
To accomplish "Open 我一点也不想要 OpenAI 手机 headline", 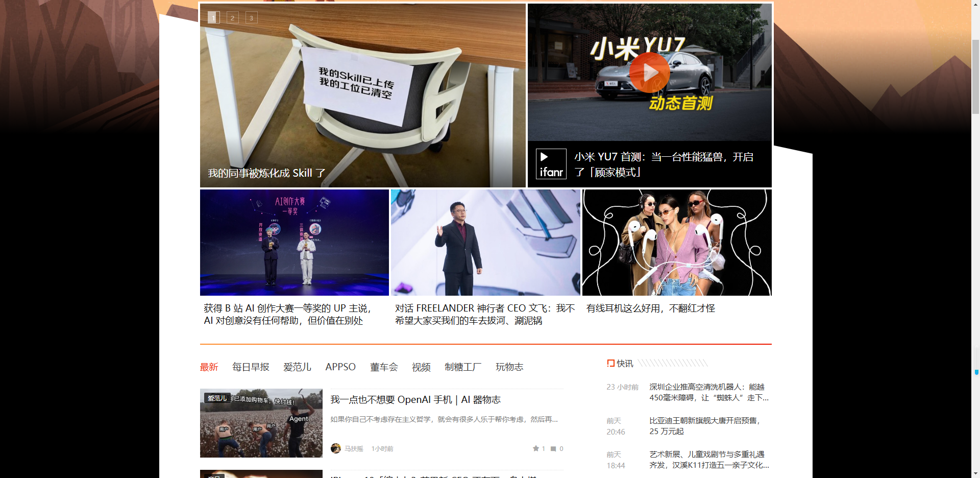I will pos(415,400).
